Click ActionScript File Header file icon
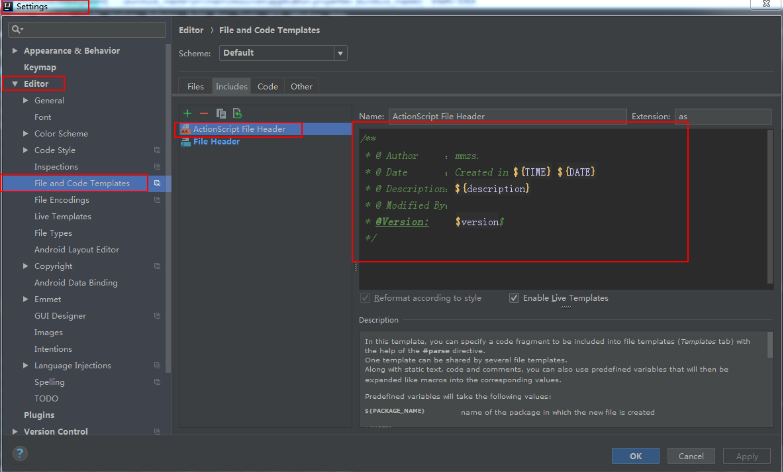Image resolution: width=783 pixels, height=472 pixels. 186,129
